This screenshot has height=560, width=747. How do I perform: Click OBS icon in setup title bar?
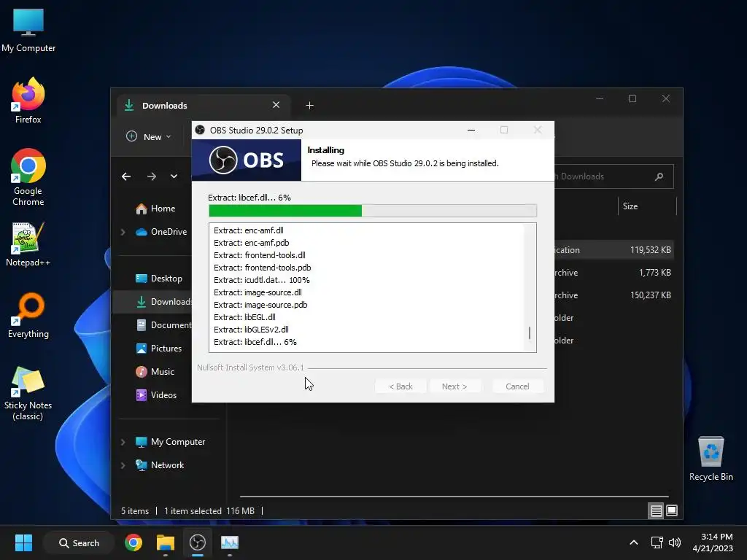[x=200, y=130]
